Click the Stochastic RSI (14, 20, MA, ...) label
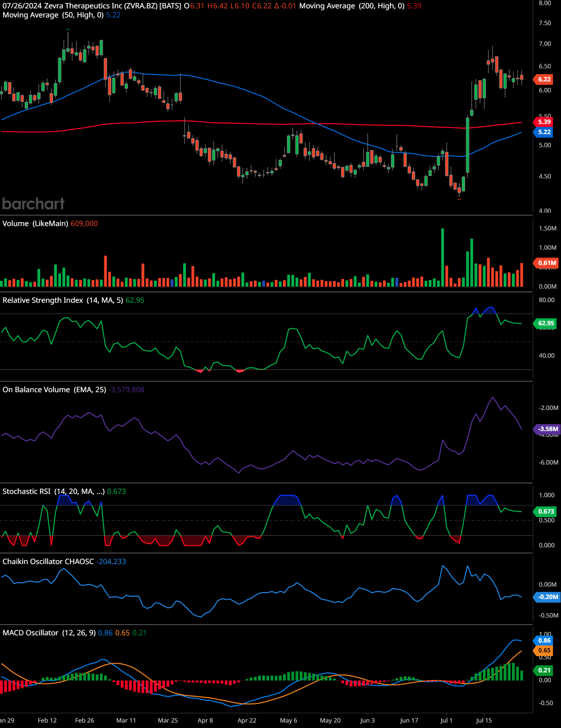Screen dimensions: 561x728 [x=53, y=491]
